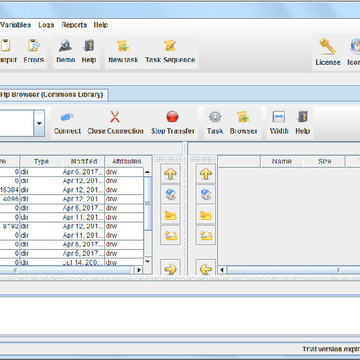Open Help in the main toolbar
The width and height of the screenshot is (360, 360).
point(89,52)
